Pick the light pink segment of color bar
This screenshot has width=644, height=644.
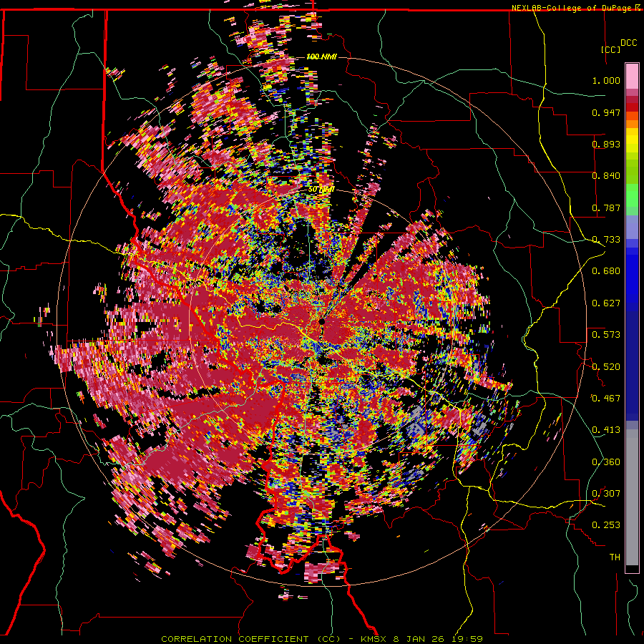pos(632,77)
